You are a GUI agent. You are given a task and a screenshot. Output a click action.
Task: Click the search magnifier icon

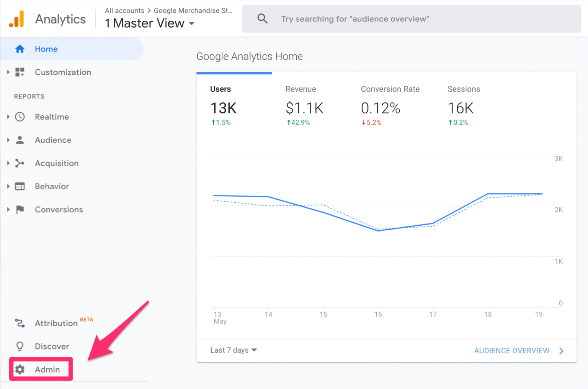[263, 18]
